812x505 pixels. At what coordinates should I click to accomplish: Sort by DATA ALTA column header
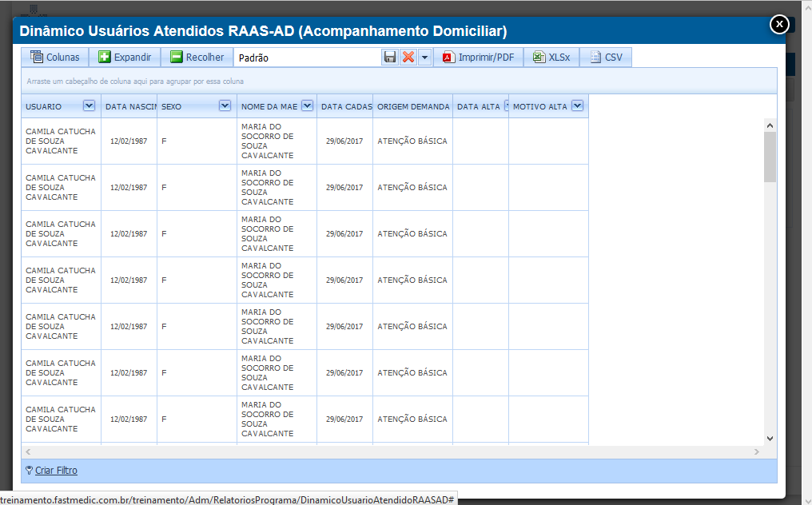coord(479,106)
